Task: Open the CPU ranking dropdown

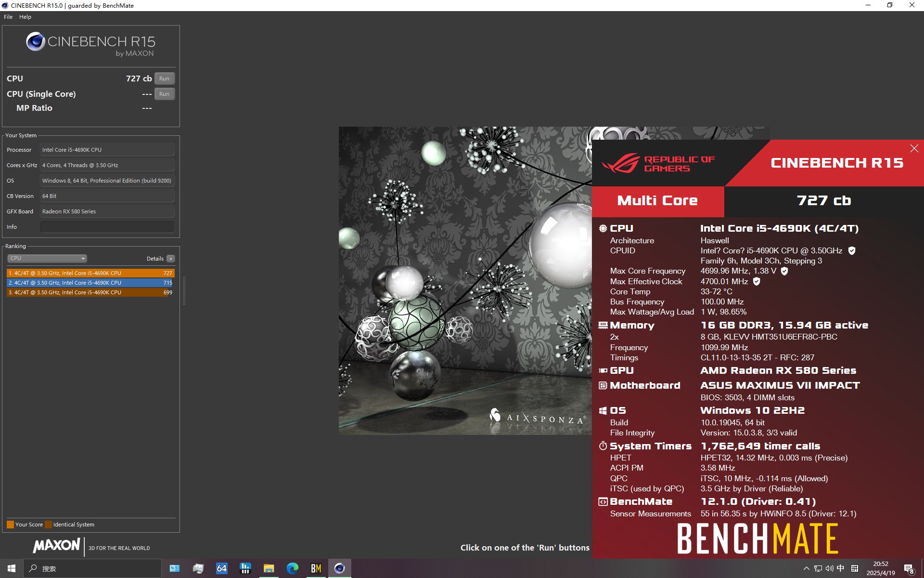Action: (x=47, y=259)
